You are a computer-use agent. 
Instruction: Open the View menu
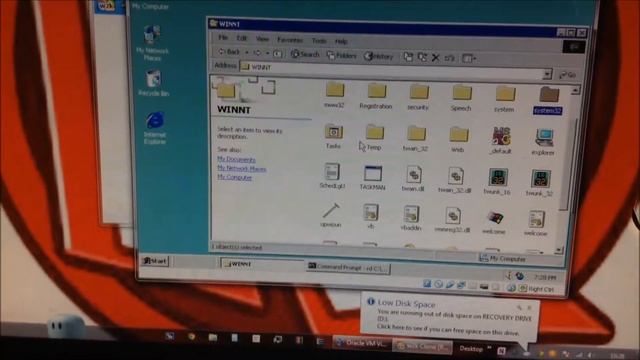pyautogui.click(x=262, y=39)
